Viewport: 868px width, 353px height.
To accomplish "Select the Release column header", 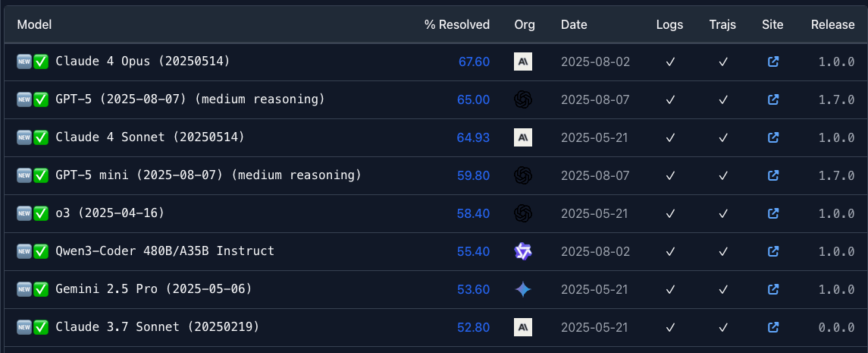I will click(832, 24).
